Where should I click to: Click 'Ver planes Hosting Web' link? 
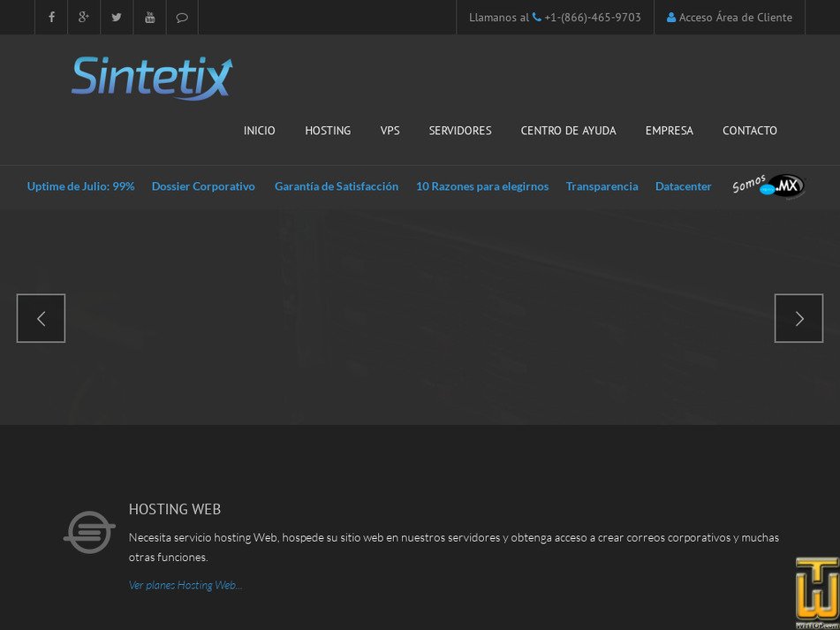click(x=185, y=585)
